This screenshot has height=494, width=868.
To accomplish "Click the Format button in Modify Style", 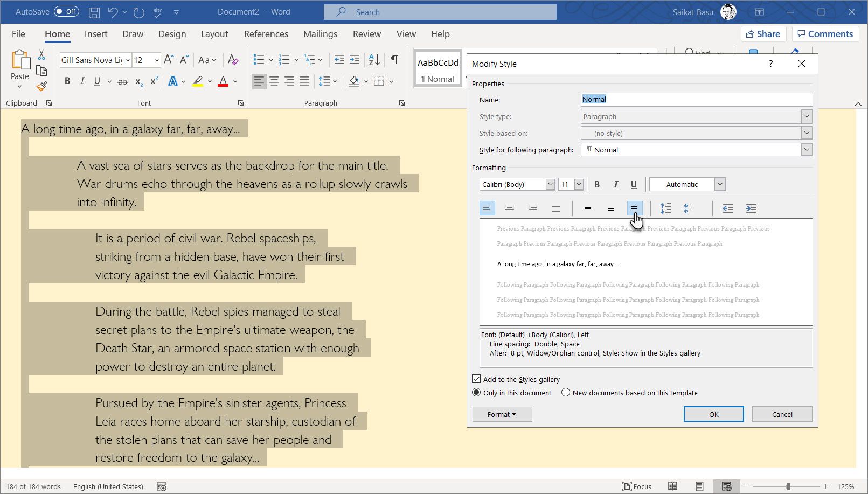I will tap(502, 414).
